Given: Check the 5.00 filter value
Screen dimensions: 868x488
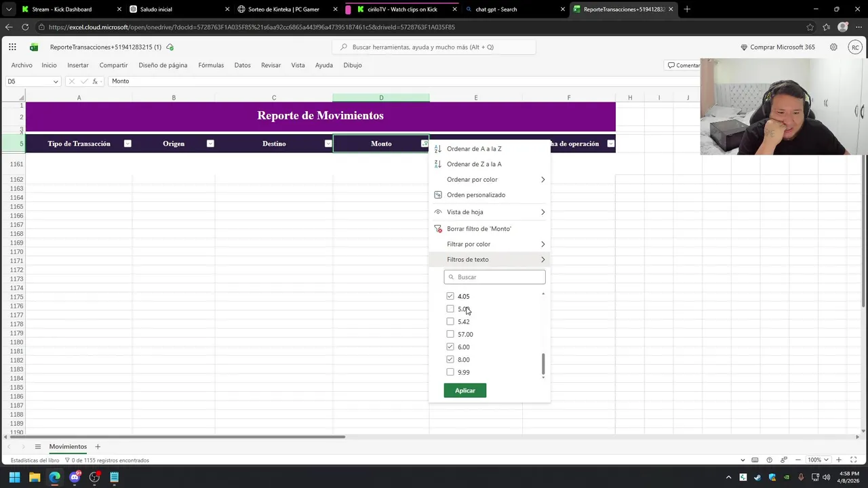Looking at the screenshot, I should pos(450,309).
